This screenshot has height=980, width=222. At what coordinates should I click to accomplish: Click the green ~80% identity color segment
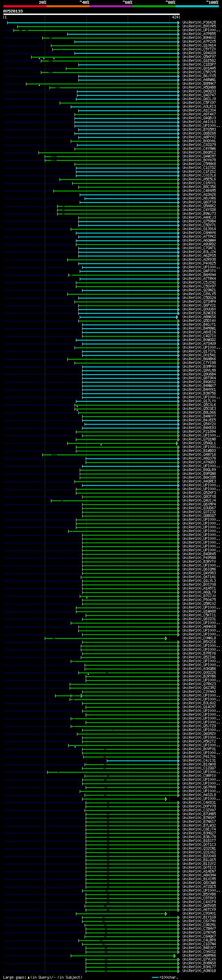pos(154,7)
